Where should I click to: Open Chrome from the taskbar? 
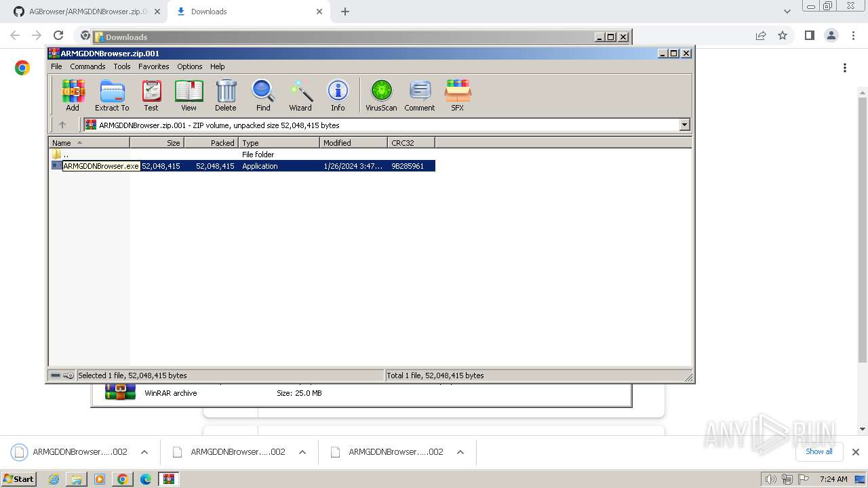point(123,479)
